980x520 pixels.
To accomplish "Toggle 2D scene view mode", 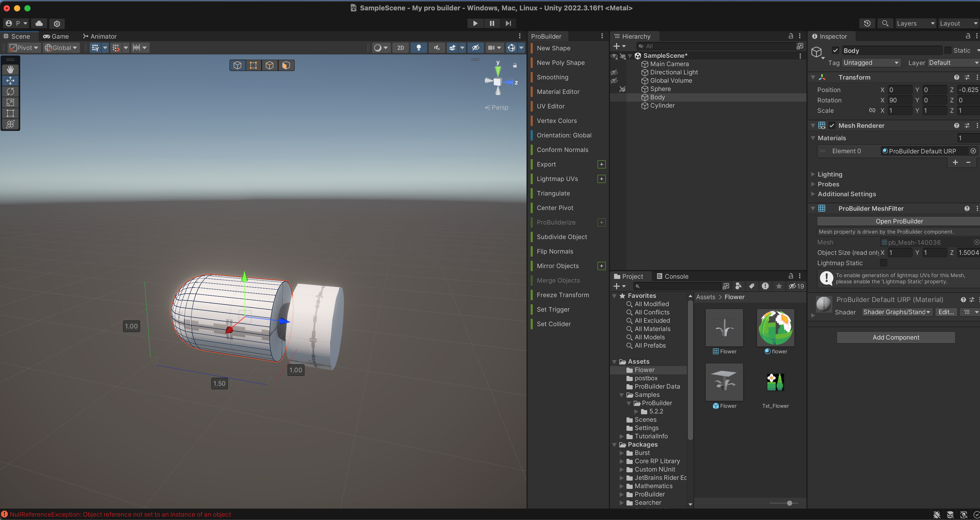I will (x=400, y=48).
